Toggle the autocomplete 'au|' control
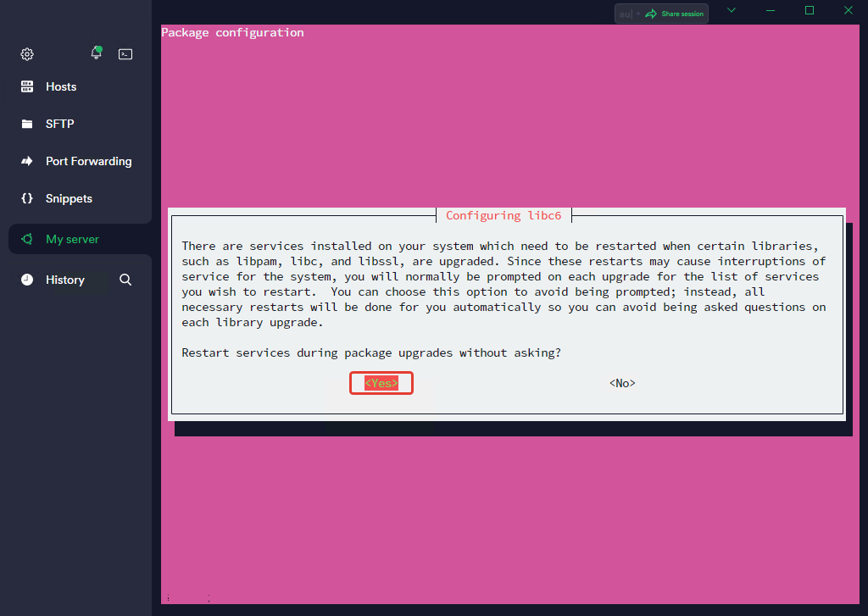This screenshot has height=616, width=868. tap(625, 14)
